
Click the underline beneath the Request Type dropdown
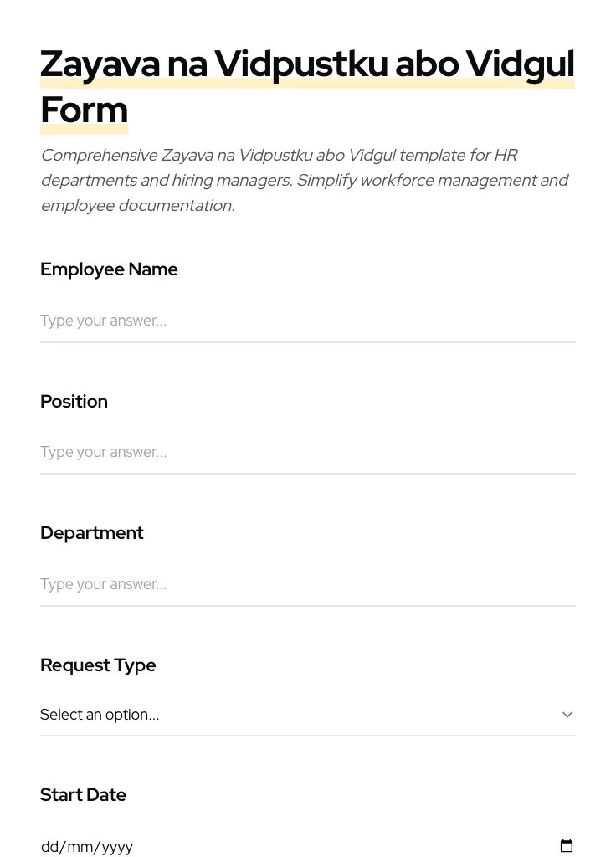(307, 736)
